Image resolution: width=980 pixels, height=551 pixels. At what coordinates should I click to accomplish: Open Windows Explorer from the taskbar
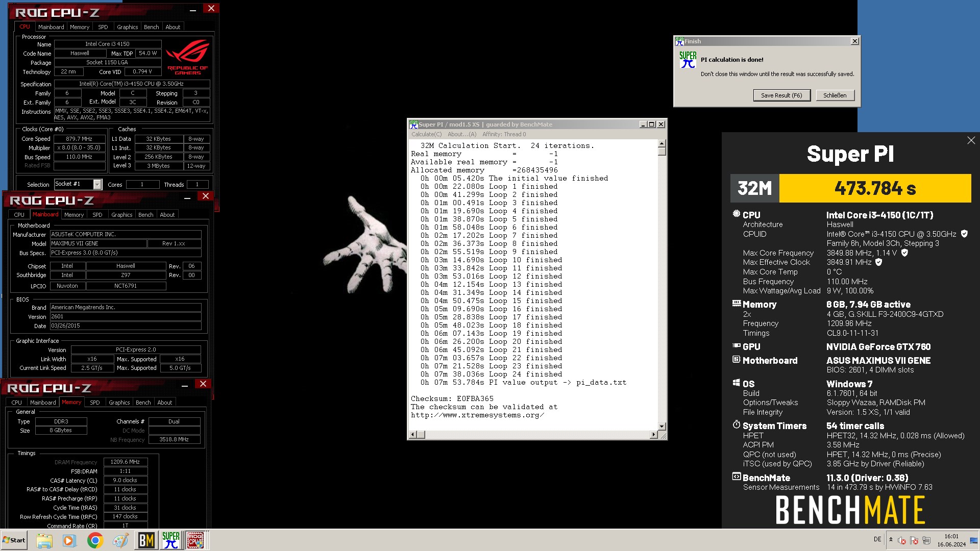[x=44, y=540]
